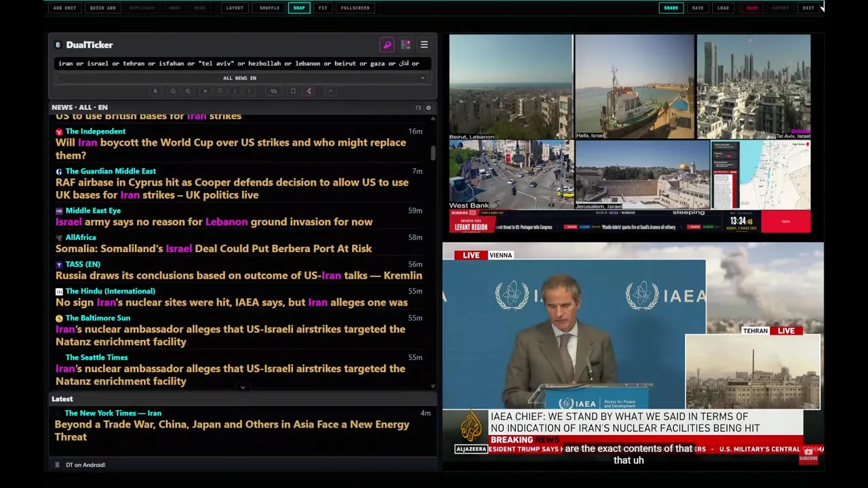Open the news feed settings gear
The width and height of the screenshot is (868, 488).
pyautogui.click(x=428, y=108)
